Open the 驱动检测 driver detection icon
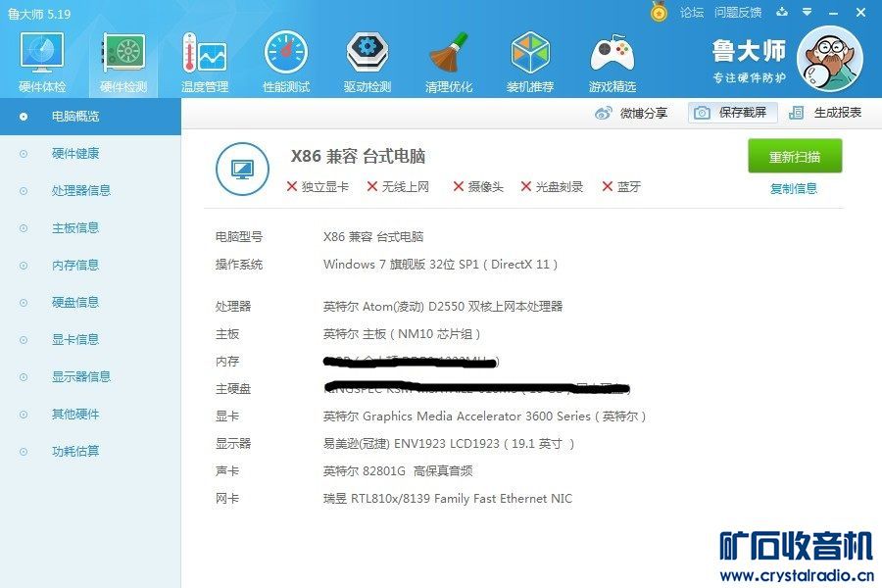 tap(367, 62)
